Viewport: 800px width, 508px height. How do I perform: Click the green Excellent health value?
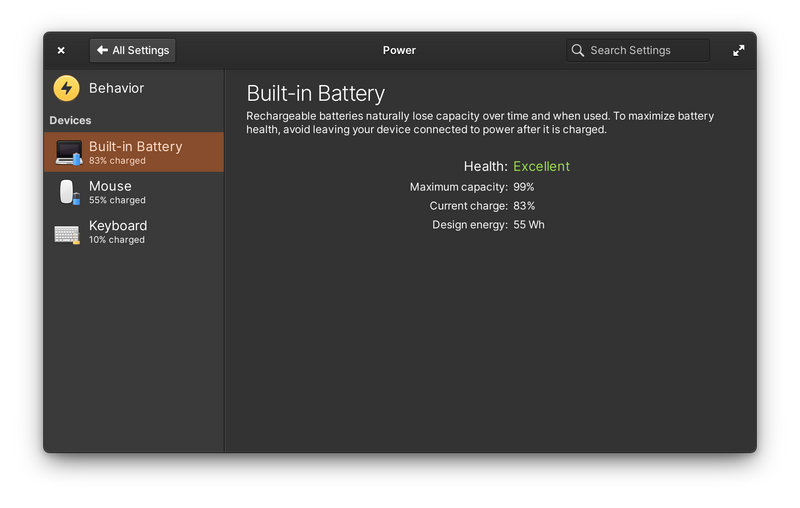[541, 166]
